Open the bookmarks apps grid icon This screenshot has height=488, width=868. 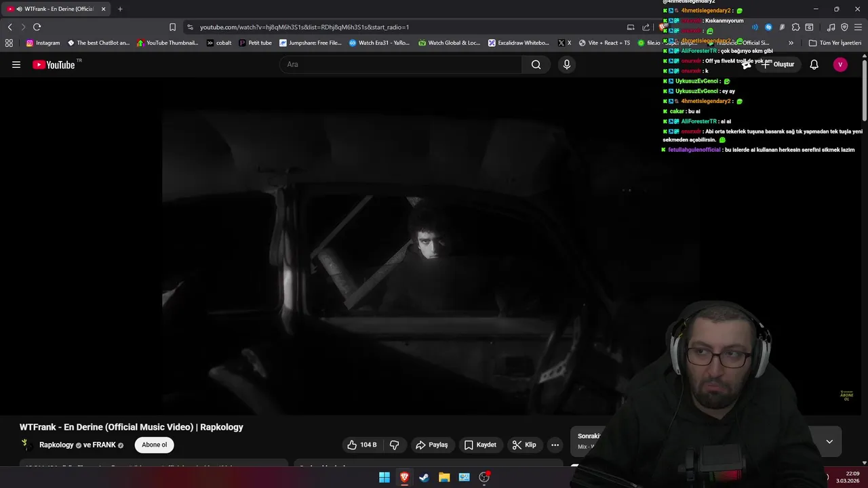(x=9, y=43)
